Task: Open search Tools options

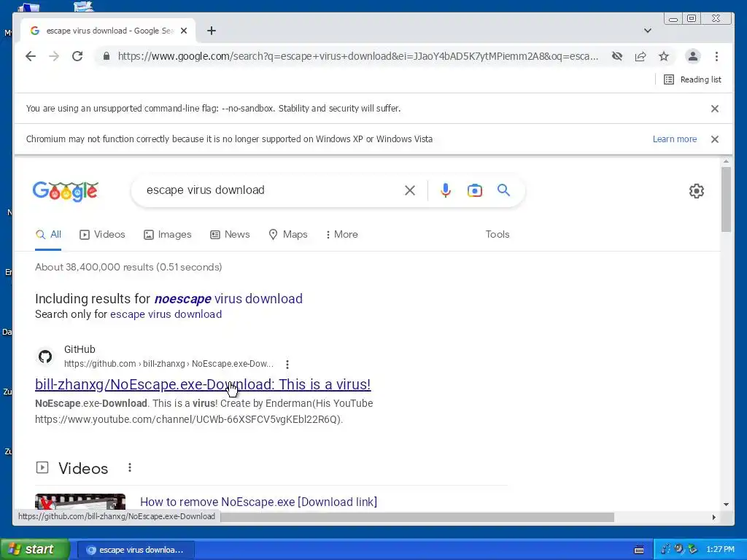Action: pos(498,234)
